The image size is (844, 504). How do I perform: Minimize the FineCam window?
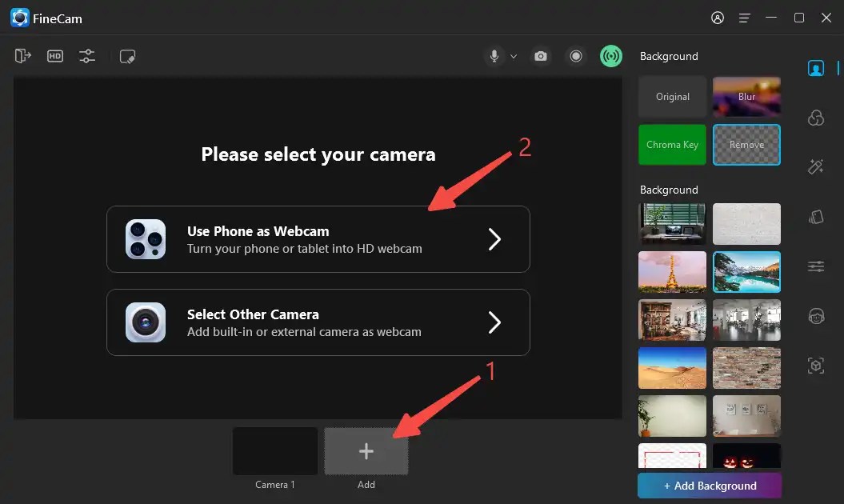(770, 18)
